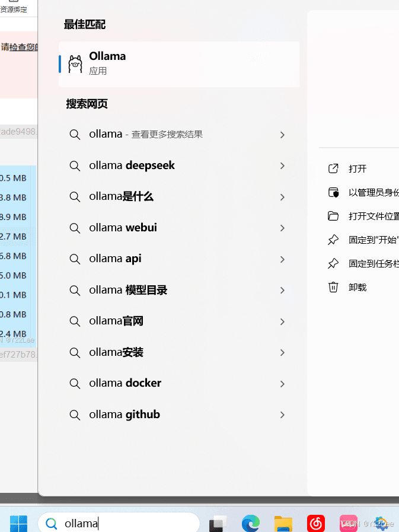
Task: Select 'ollama - 查看更多搜索结果' web suggestion
Action: pos(179,135)
